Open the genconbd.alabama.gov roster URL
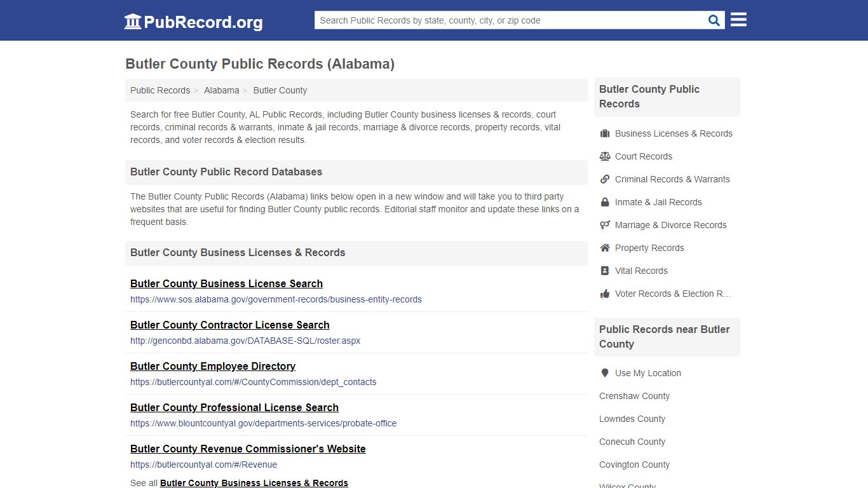This screenshot has height=488, width=868. point(245,341)
